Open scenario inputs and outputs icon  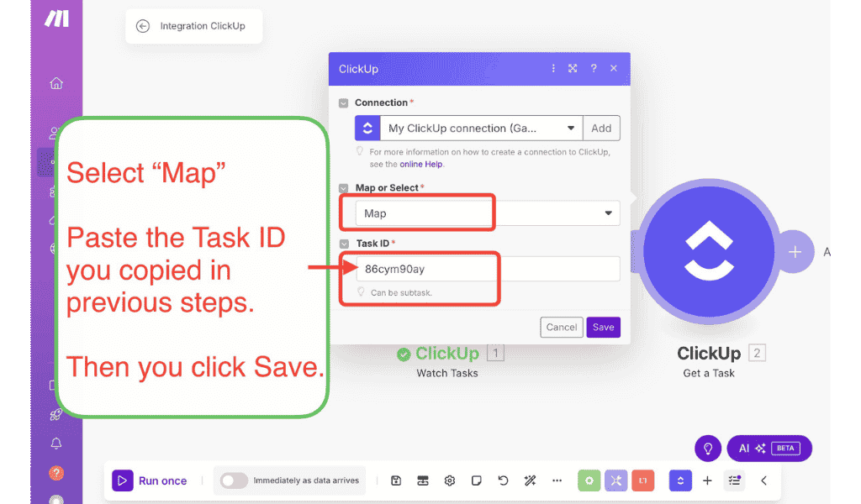[x=423, y=481]
